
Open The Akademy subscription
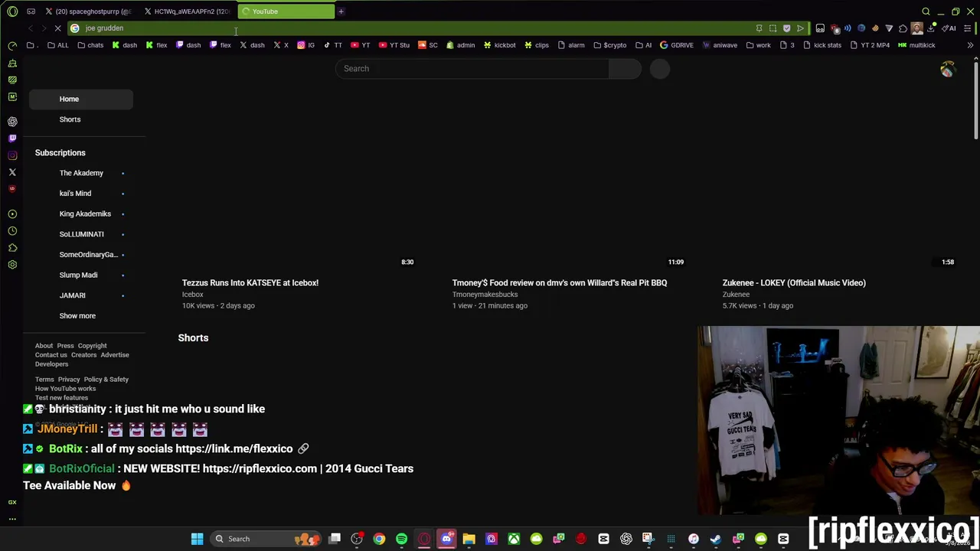click(x=81, y=173)
